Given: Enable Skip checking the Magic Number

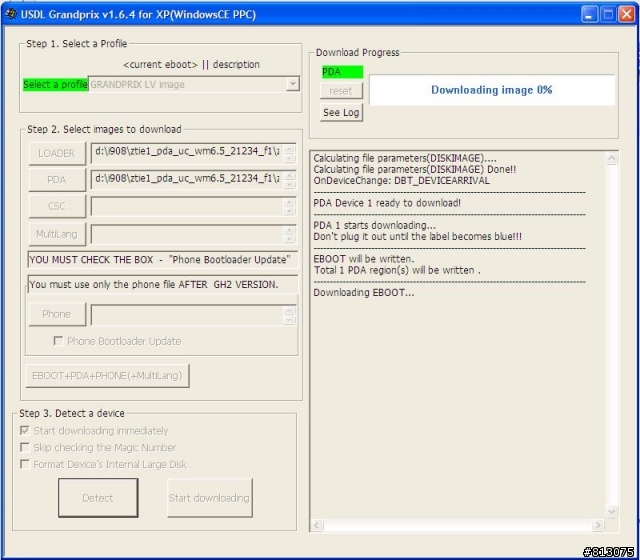Looking at the screenshot, I should [x=24, y=448].
